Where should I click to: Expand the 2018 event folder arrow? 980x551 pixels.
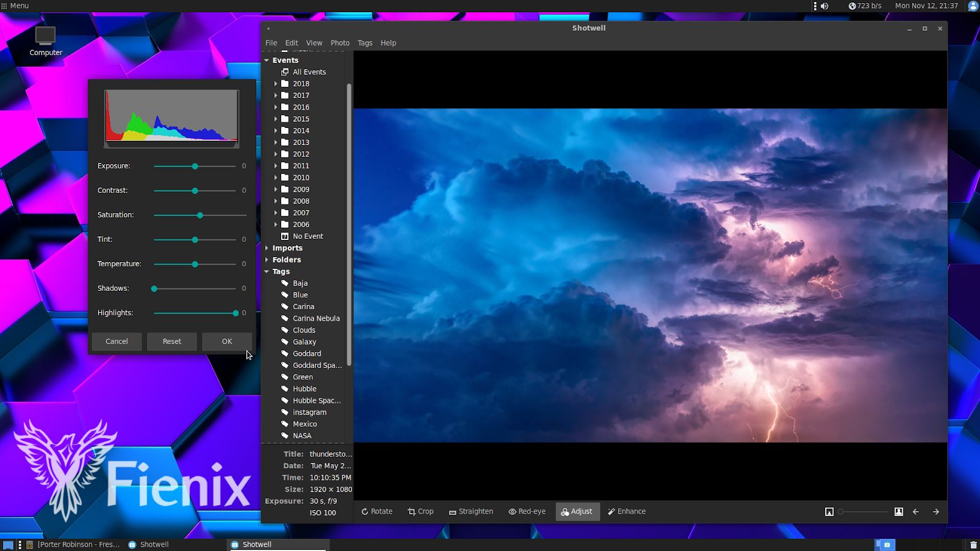(x=276, y=84)
